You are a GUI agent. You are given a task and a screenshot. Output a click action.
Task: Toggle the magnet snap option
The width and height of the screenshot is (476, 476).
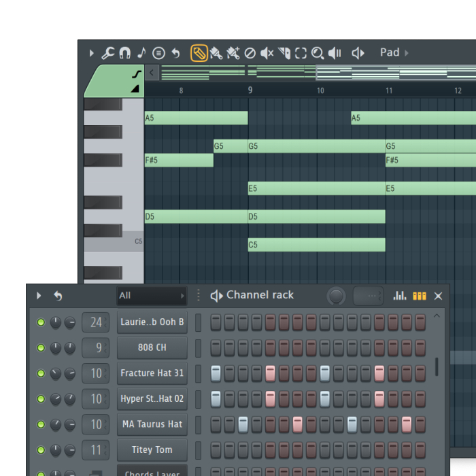click(x=124, y=53)
